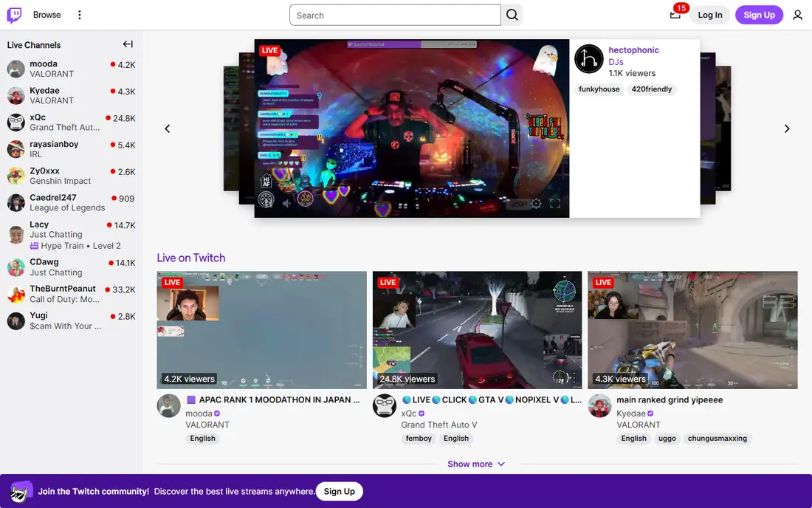Viewport: 812px width, 508px height.
Task: Click the Twitch logo home icon
Action: point(14,15)
